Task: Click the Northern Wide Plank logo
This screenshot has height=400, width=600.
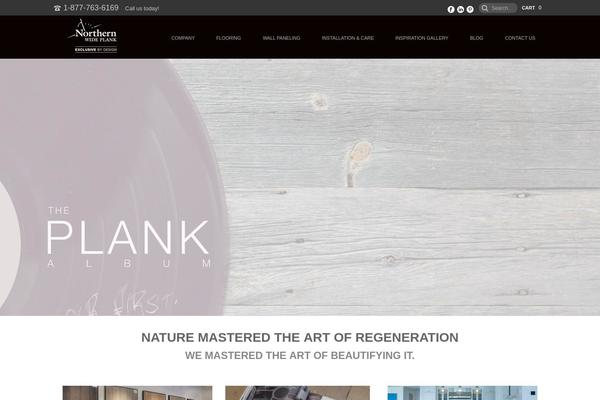Action: 93,36
